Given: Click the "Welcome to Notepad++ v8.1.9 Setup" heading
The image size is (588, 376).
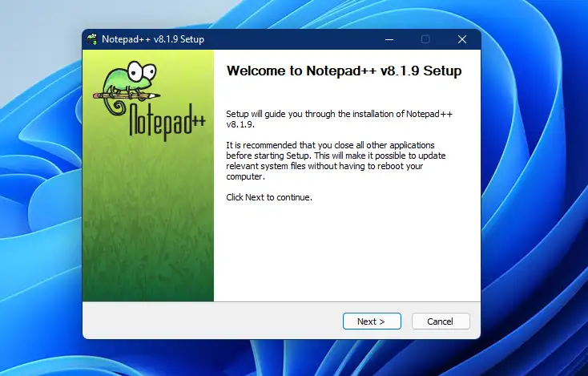Looking at the screenshot, I should point(344,71).
